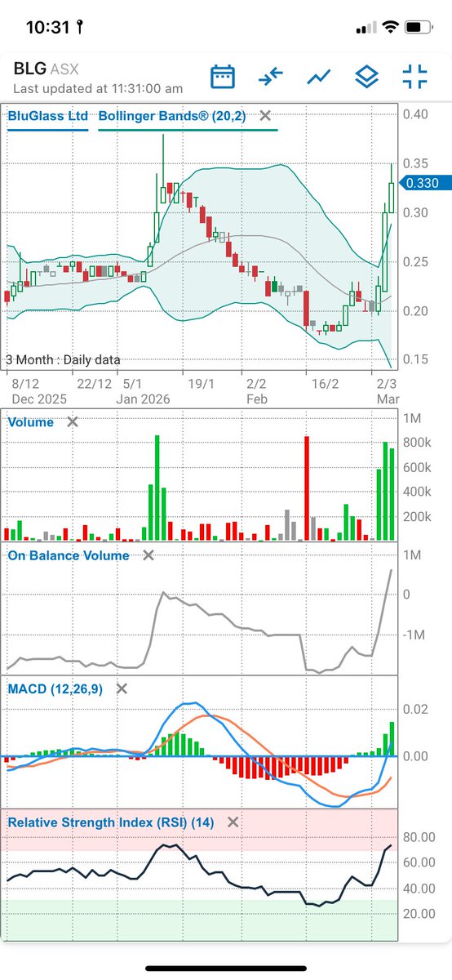Tap the 0.02 MACD axis label

[416, 709]
